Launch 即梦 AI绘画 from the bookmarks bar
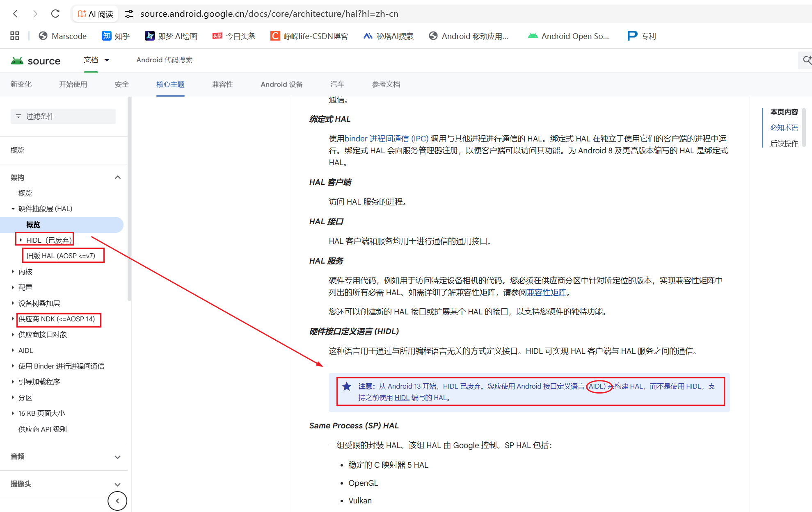The image size is (812, 512). click(x=171, y=36)
